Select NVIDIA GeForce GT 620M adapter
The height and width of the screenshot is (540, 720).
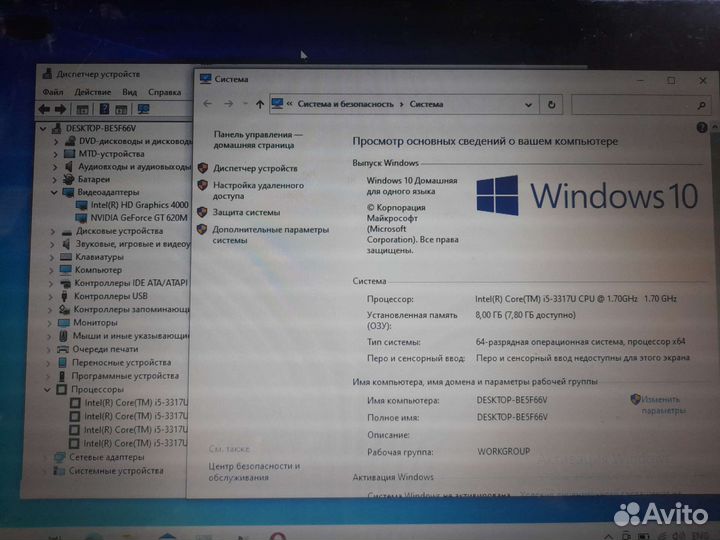coord(139,218)
